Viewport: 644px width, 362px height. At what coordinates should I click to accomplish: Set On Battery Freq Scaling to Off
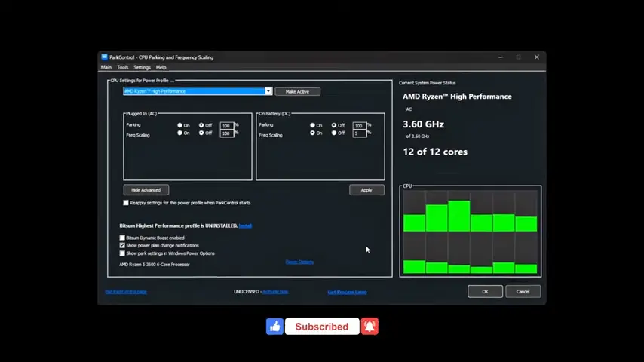pyautogui.click(x=334, y=133)
